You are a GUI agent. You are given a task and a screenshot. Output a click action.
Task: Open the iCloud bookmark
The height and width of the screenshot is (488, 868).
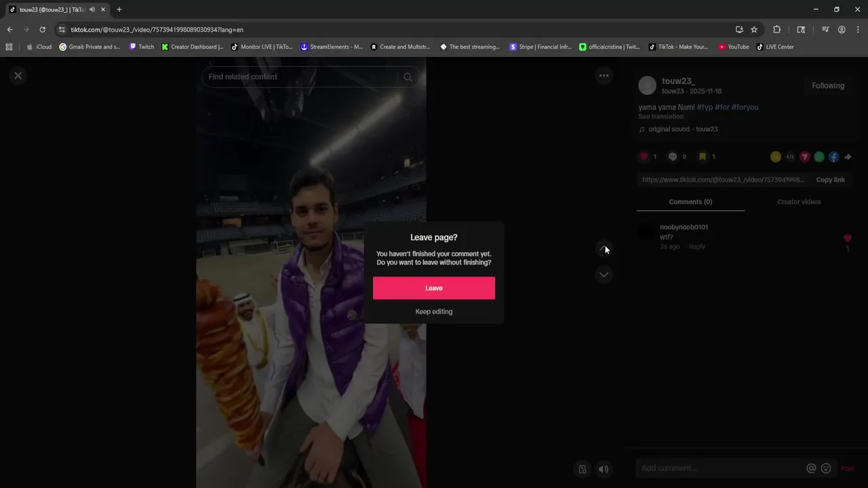pyautogui.click(x=39, y=47)
